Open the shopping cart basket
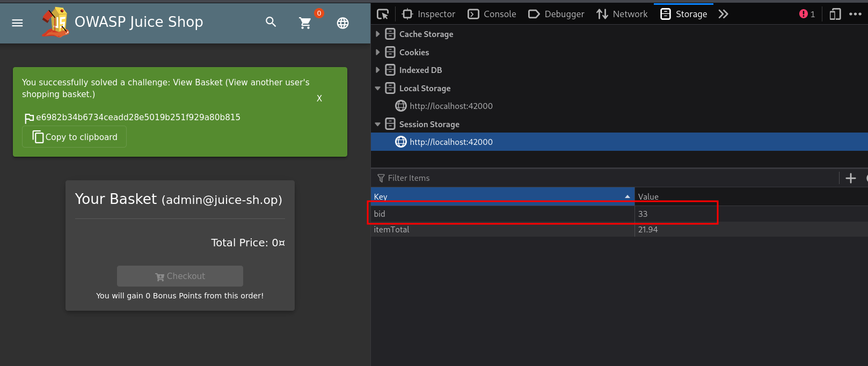Screen dimensions: 868x366 click(x=305, y=23)
